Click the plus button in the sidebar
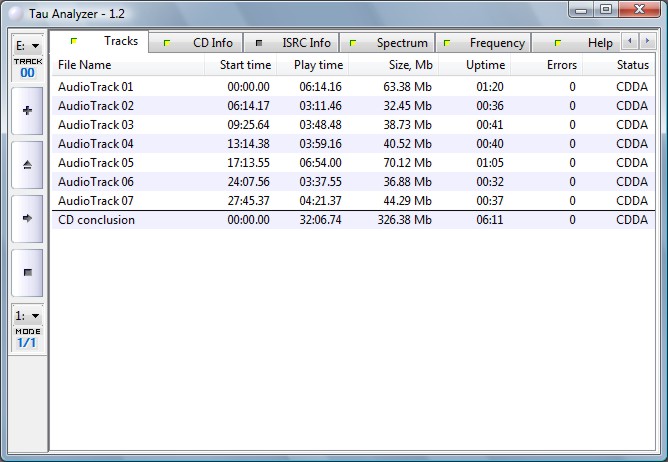Image resolution: width=668 pixels, height=462 pixels. coord(26,110)
